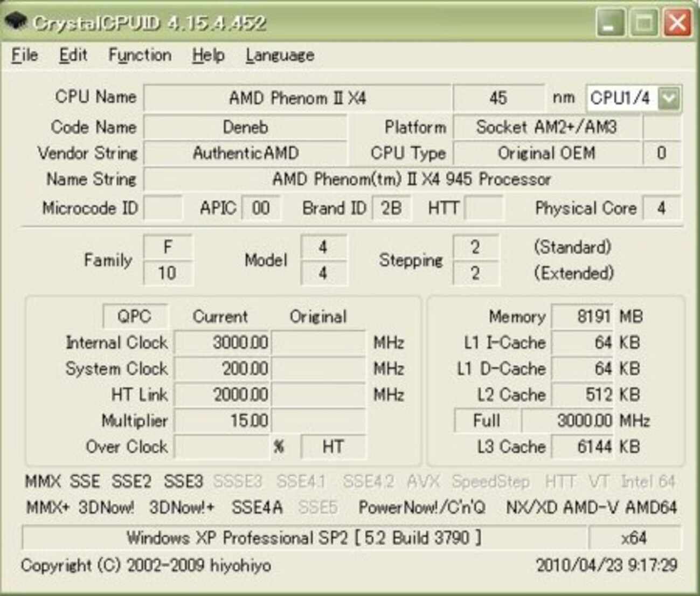Click the CrystalCPUID title bar app icon

coord(15,22)
